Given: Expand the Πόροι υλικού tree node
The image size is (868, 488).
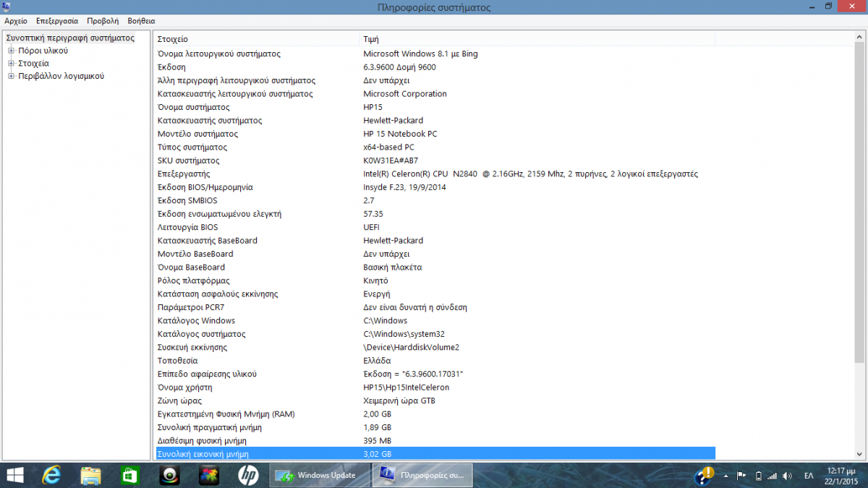Looking at the screenshot, I should click(x=11, y=51).
